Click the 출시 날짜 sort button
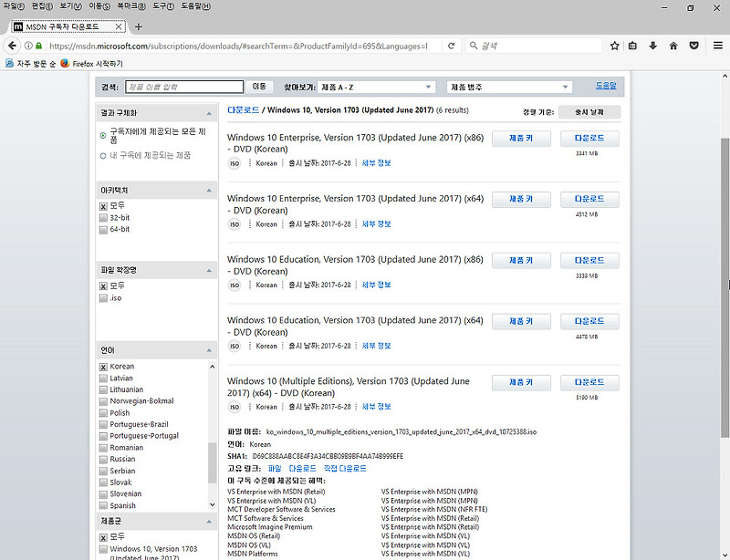The width and height of the screenshot is (730, 560). pyautogui.click(x=589, y=112)
